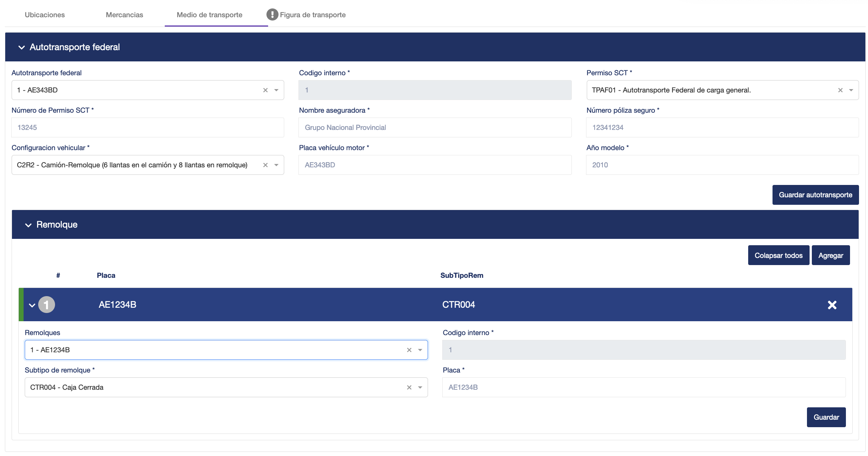Open the Subtipo de remolque dropdown arrow
This screenshot has width=868, height=456.
[x=420, y=387]
